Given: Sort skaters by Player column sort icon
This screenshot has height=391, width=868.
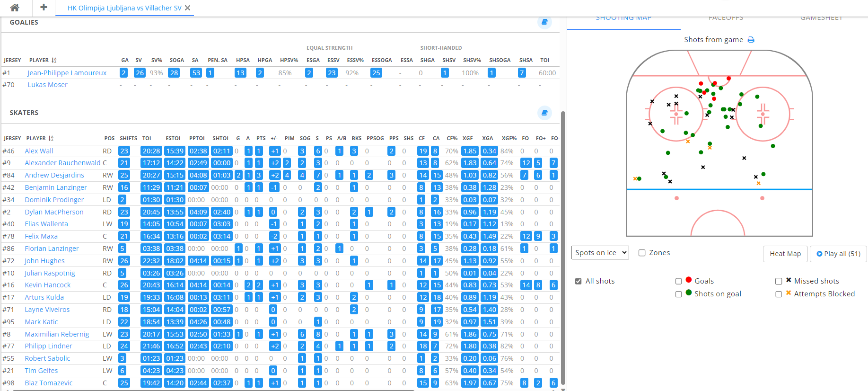Looking at the screenshot, I should coord(51,138).
